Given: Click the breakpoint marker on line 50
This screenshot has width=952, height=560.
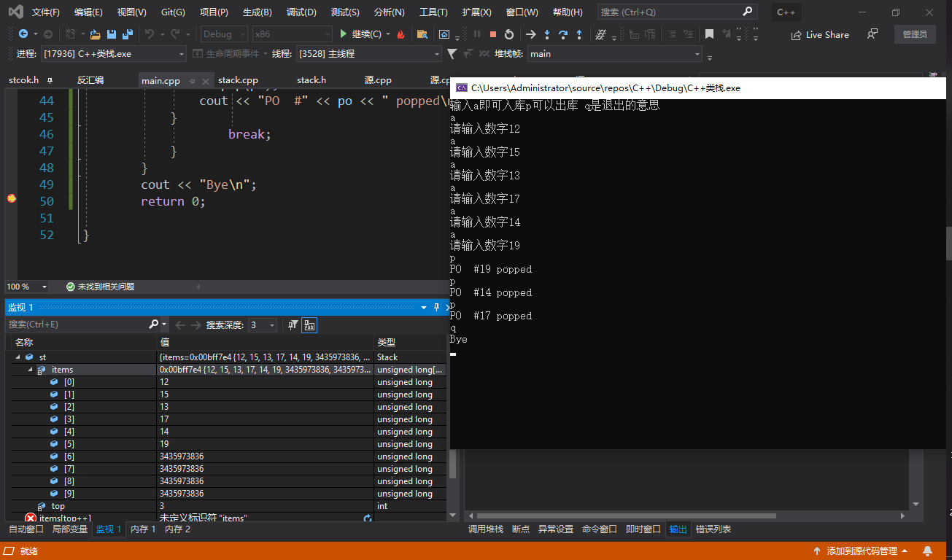Looking at the screenshot, I should pos(12,198).
